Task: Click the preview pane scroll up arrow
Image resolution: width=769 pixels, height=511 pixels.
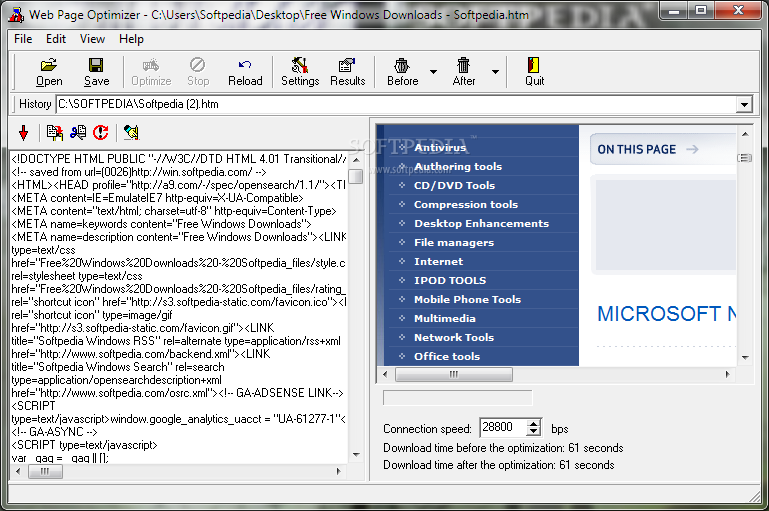Action: [x=745, y=134]
